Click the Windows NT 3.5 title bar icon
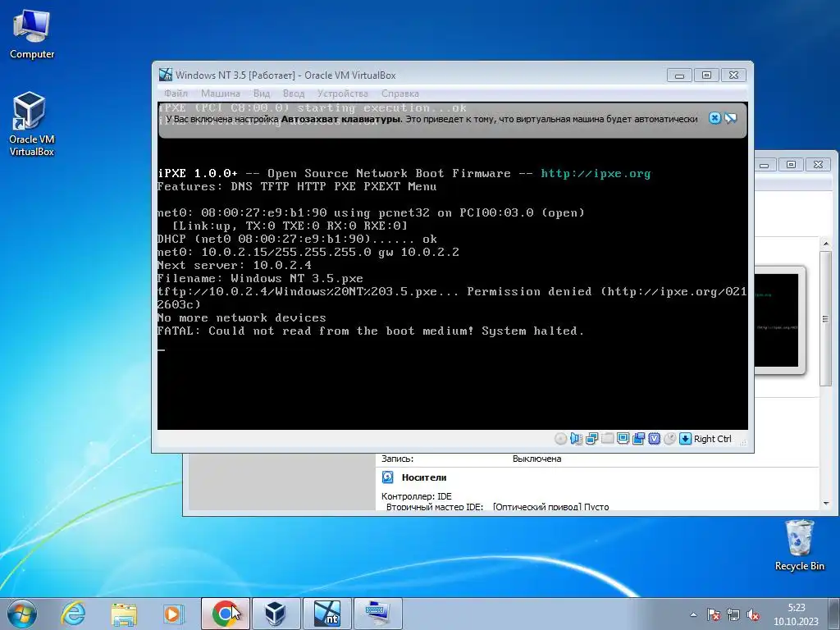840x630 pixels. (166, 75)
